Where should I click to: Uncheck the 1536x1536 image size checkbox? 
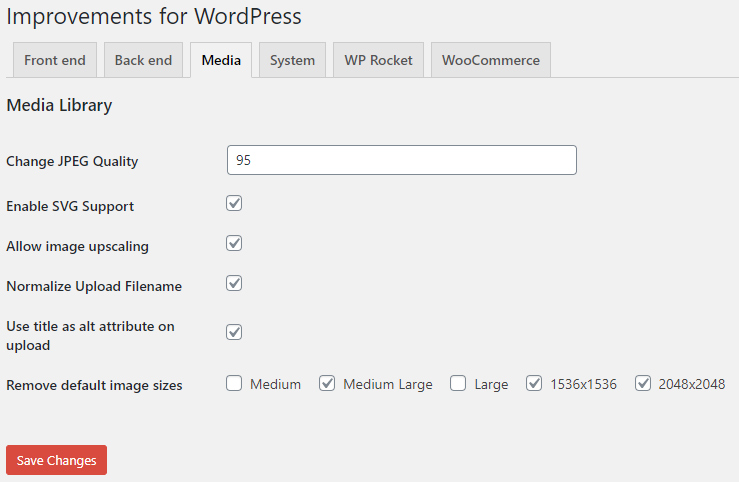(x=534, y=384)
